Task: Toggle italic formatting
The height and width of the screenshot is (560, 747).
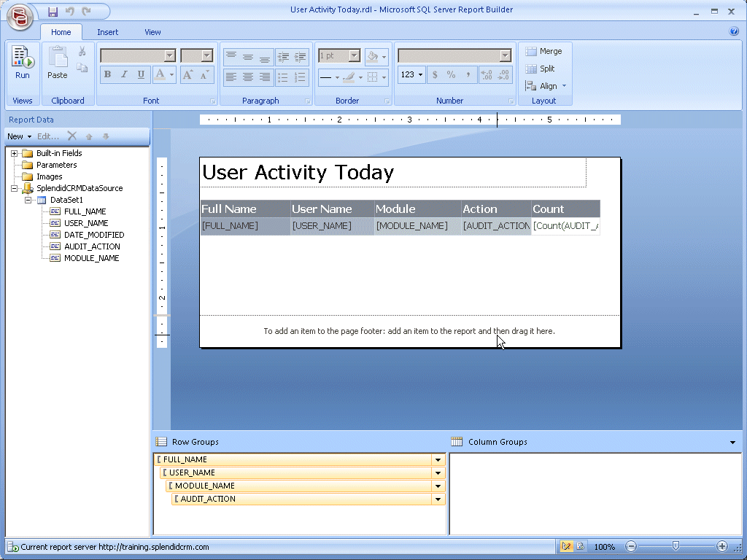Action: (124, 74)
